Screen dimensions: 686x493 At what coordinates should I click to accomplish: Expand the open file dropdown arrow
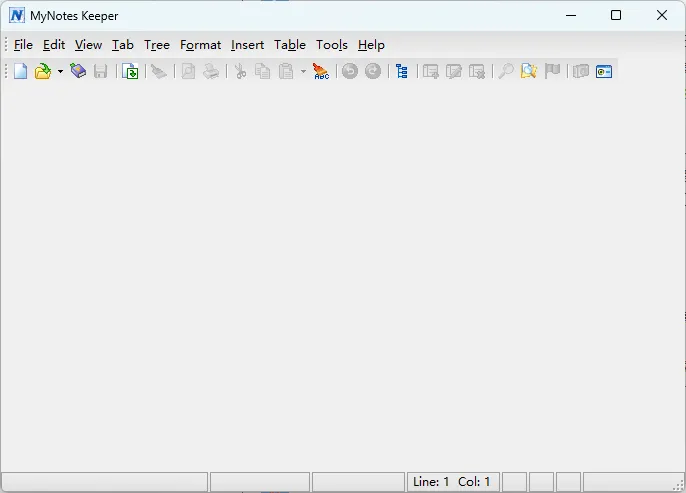pos(60,71)
